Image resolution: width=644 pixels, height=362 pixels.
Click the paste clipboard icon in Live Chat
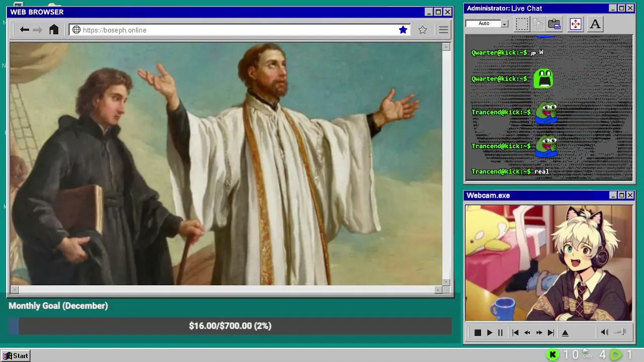click(x=554, y=24)
